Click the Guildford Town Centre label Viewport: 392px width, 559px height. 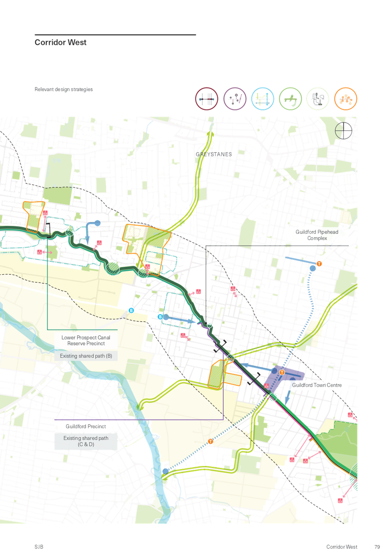(317, 385)
